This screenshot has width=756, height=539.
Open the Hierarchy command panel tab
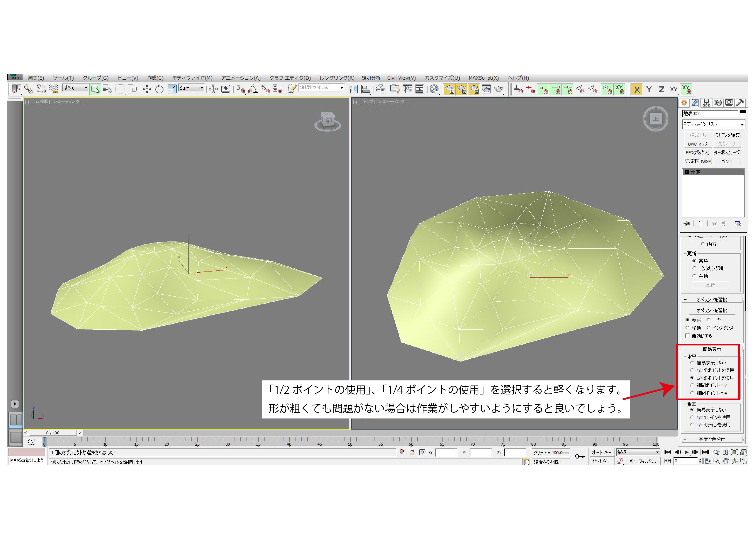click(707, 103)
